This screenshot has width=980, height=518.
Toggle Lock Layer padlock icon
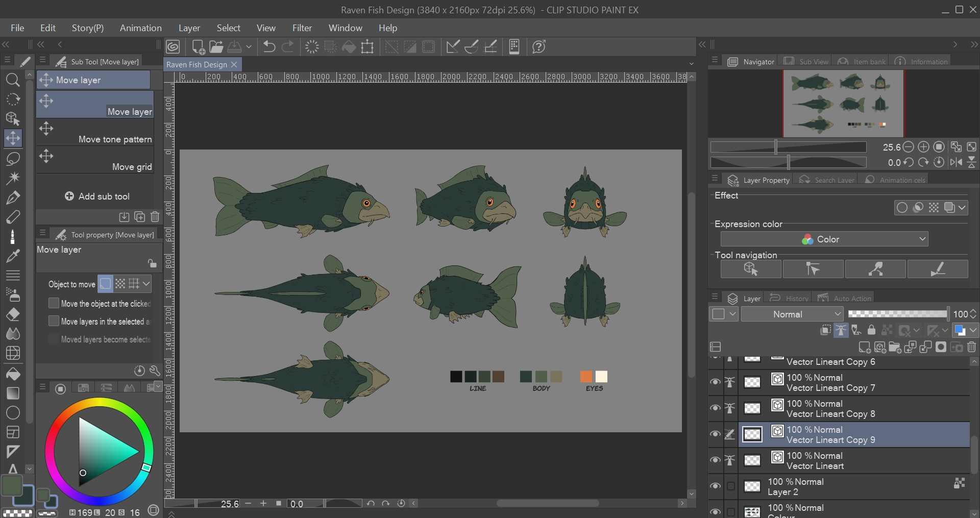coord(872,330)
